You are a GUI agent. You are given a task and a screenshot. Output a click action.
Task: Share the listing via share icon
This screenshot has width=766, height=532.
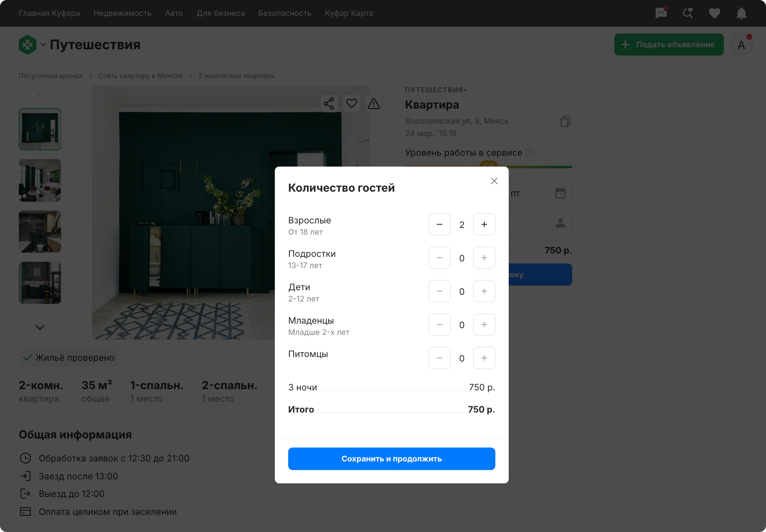tap(329, 104)
